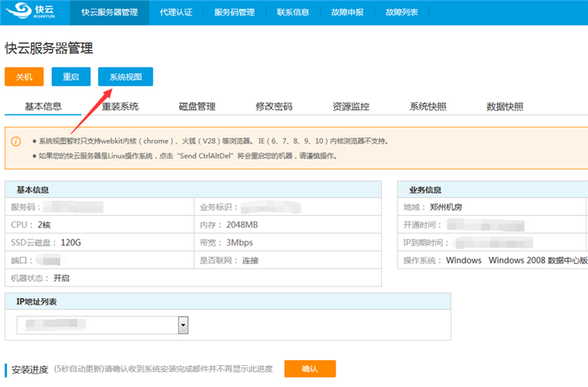Select 联系信息 from the top navigation
Image resolution: width=588 pixels, height=387 pixels.
click(x=293, y=13)
